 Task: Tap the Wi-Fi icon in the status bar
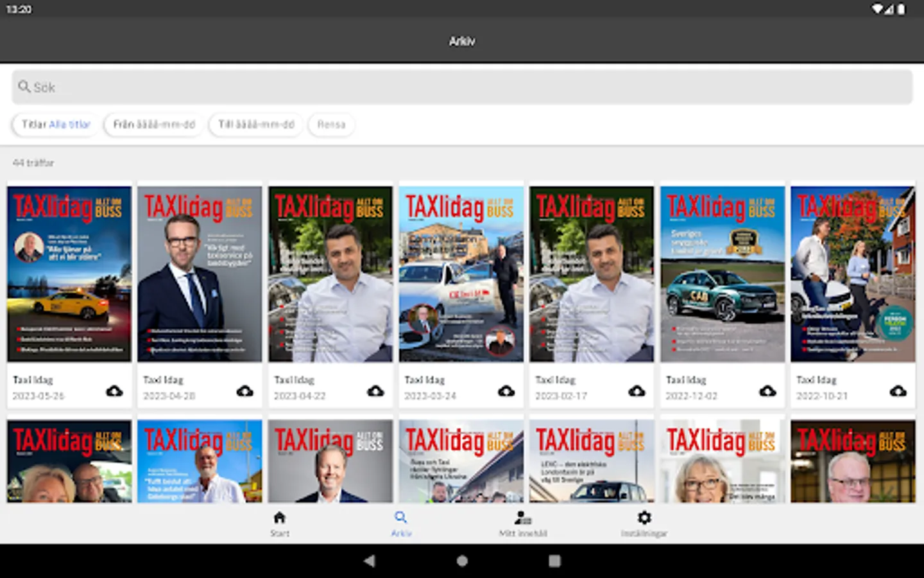877,9
